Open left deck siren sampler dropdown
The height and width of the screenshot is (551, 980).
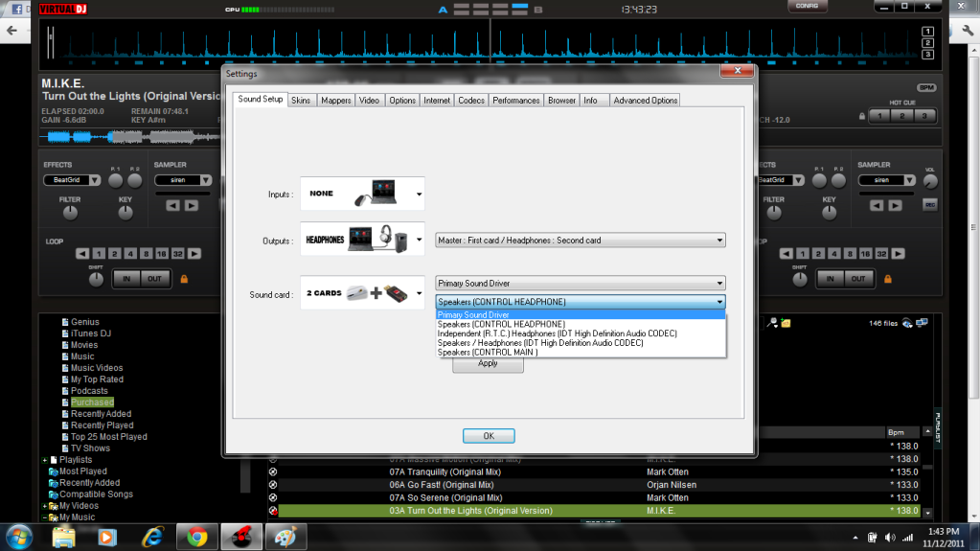(x=206, y=180)
